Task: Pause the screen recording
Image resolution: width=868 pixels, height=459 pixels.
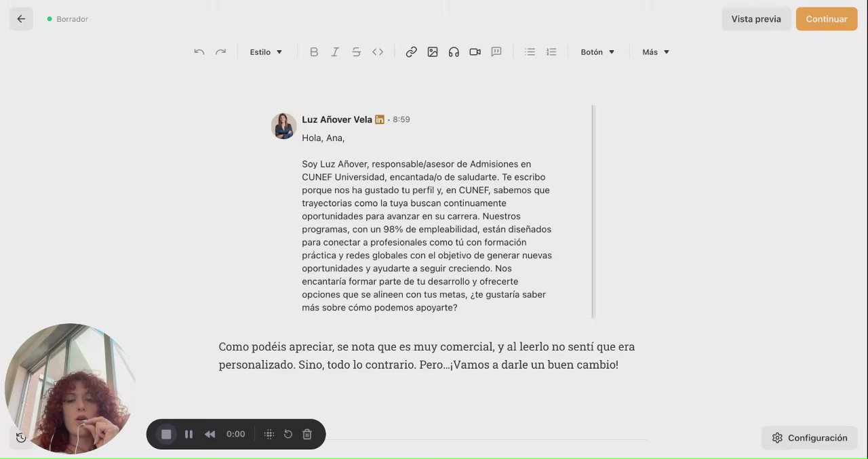Action: click(x=189, y=434)
